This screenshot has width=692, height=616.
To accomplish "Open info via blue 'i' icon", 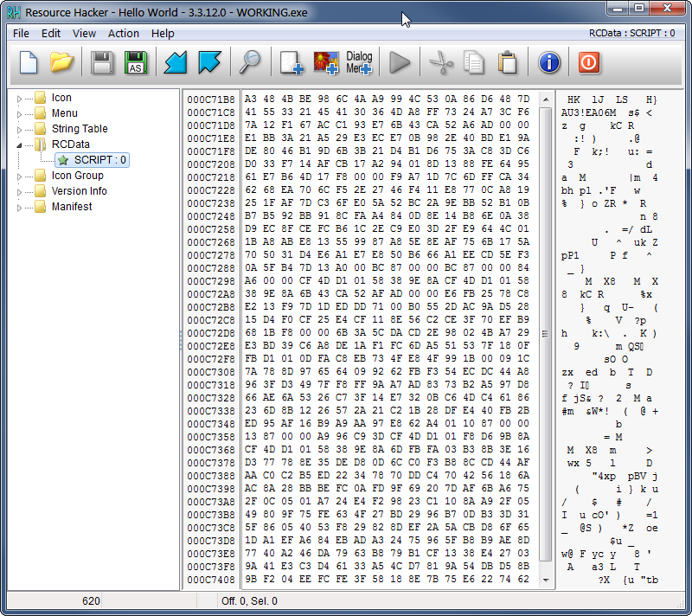I will point(549,62).
